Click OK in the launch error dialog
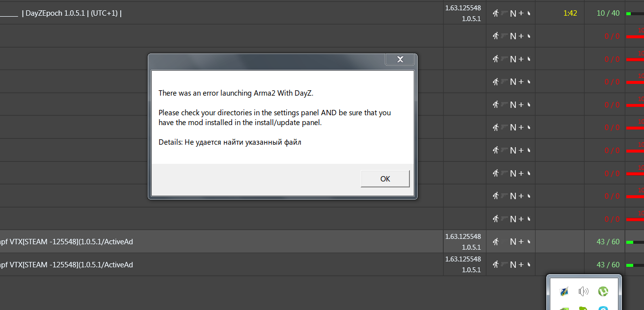The width and height of the screenshot is (644, 310). tap(385, 179)
